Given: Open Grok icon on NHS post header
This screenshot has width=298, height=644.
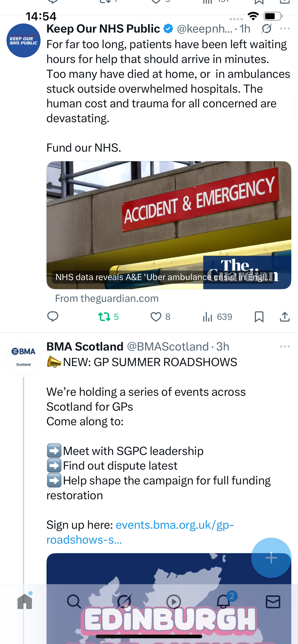Looking at the screenshot, I should tap(266, 29).
